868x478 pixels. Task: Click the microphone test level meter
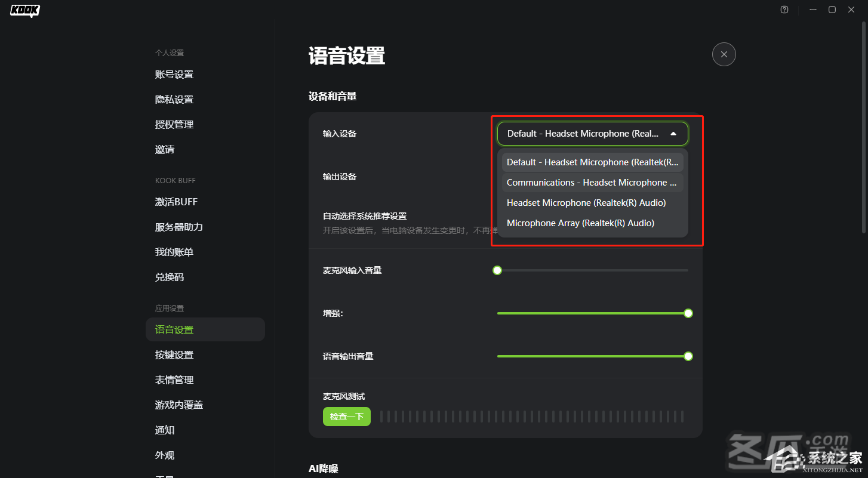pos(532,417)
